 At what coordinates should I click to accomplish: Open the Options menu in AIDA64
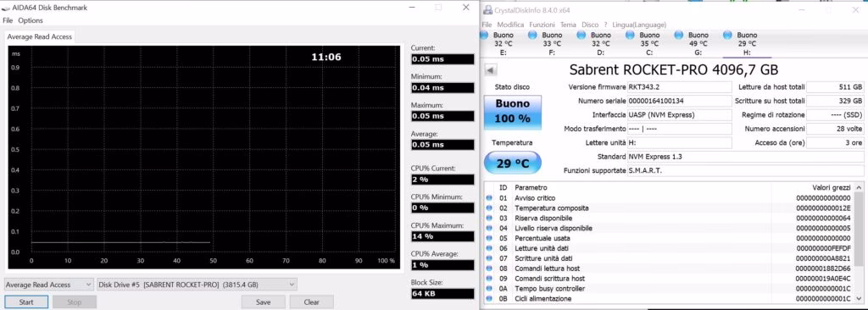click(31, 20)
